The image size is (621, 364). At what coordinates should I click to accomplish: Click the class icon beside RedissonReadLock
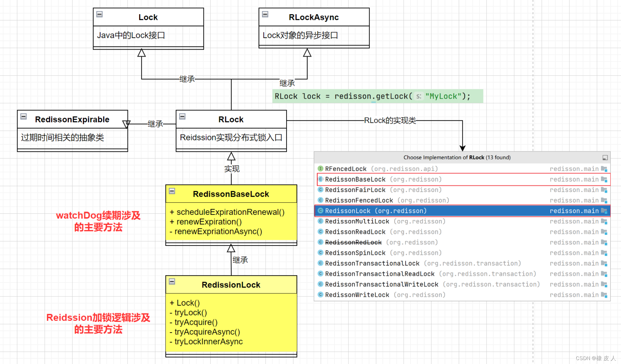click(x=320, y=231)
